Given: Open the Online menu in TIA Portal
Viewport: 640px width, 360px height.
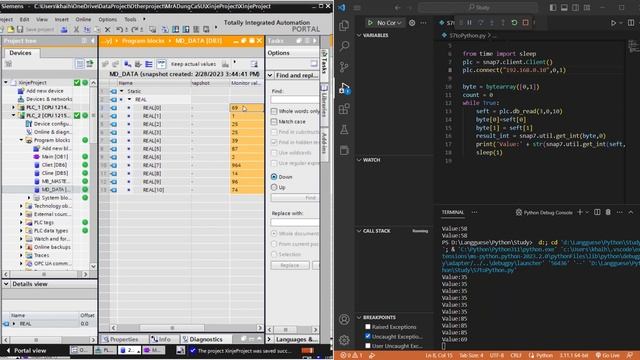Looking at the screenshot, I should (x=83, y=19).
